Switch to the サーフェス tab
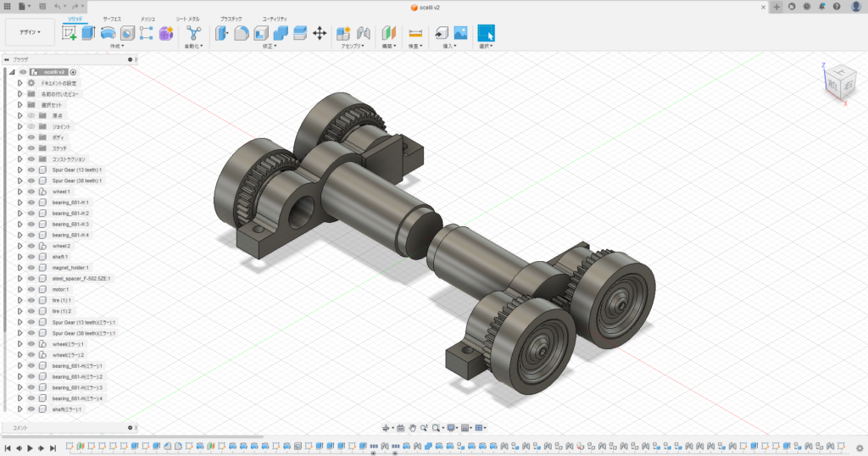 [x=112, y=19]
